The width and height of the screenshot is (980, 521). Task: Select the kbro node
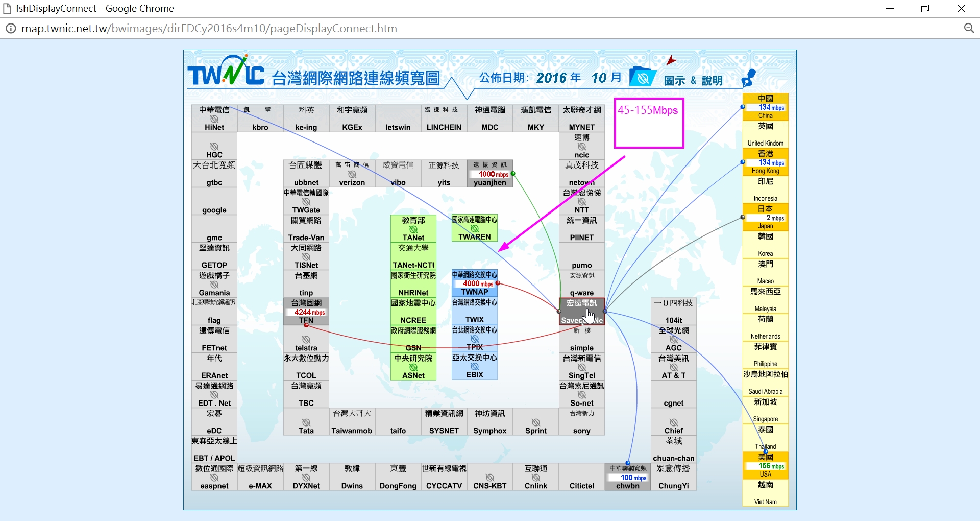tap(260, 119)
